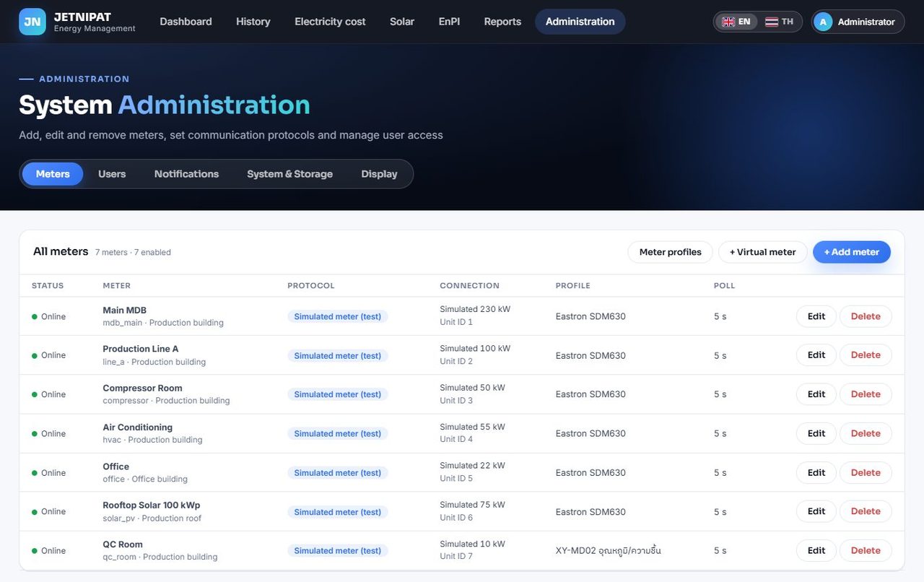This screenshot has width=924, height=582.
Task: Edit the Main MDB meter
Action: 816,316
